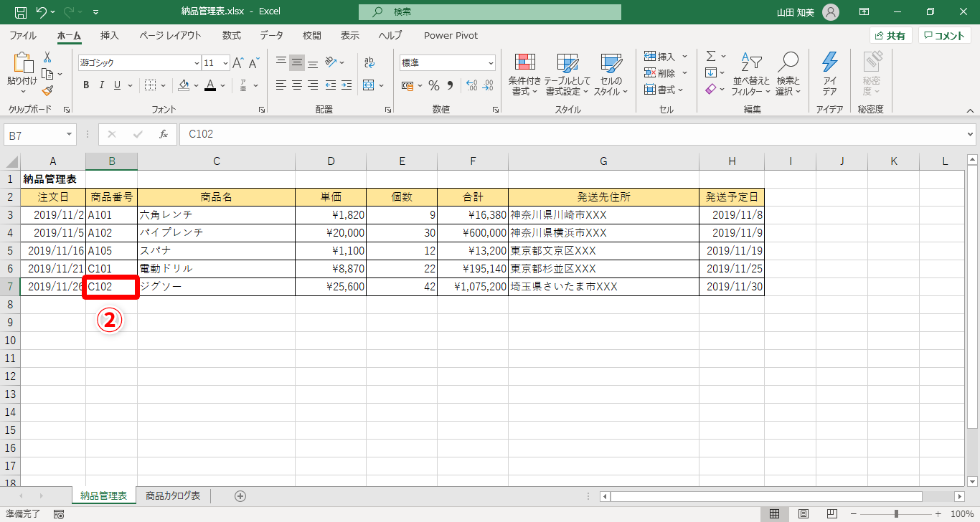Decrease font size with the small A icon
Screen dimensions: 980x522
[255, 63]
